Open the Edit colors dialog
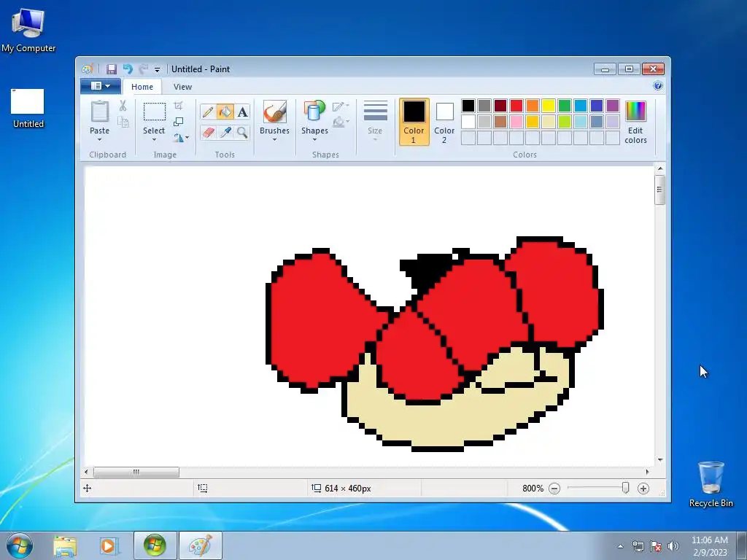Image resolution: width=747 pixels, height=560 pixels. pos(635,122)
